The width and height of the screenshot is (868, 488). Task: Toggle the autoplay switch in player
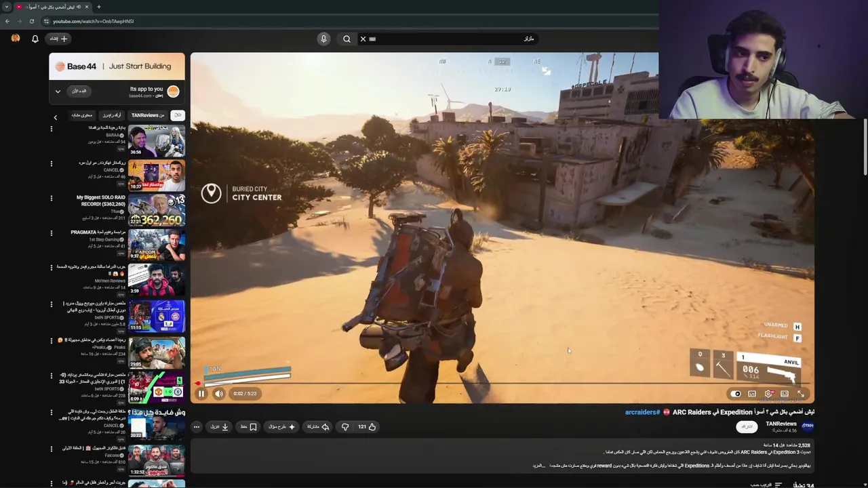click(736, 394)
